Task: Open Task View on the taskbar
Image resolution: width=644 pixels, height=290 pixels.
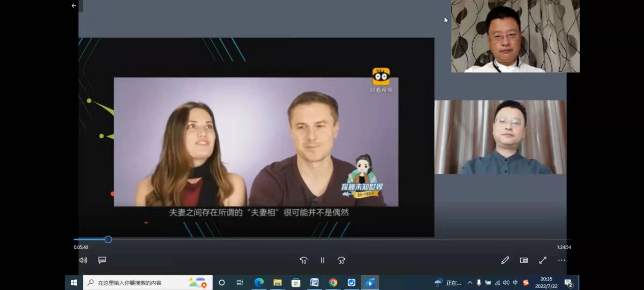Action: pos(240,282)
